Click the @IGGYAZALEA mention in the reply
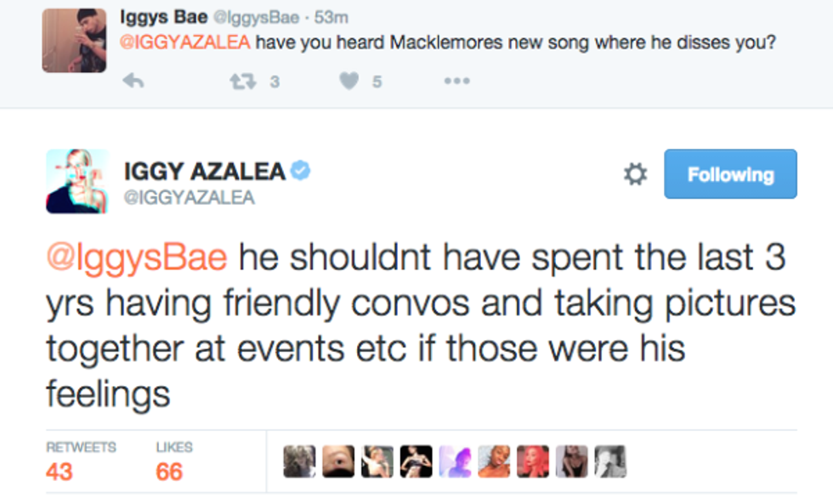This screenshot has height=504, width=833. tap(186, 42)
